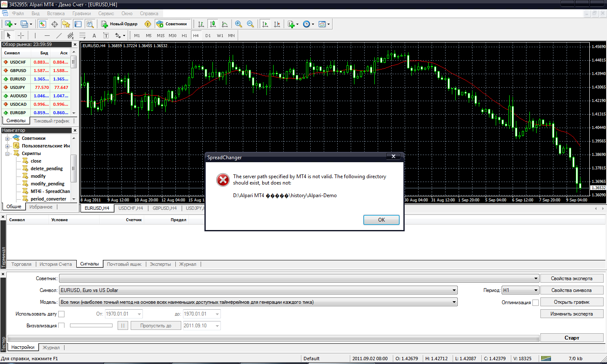Viewport: 607px width, 364px height.
Task: Switch to Тиковый график tab
Action: click(51, 121)
